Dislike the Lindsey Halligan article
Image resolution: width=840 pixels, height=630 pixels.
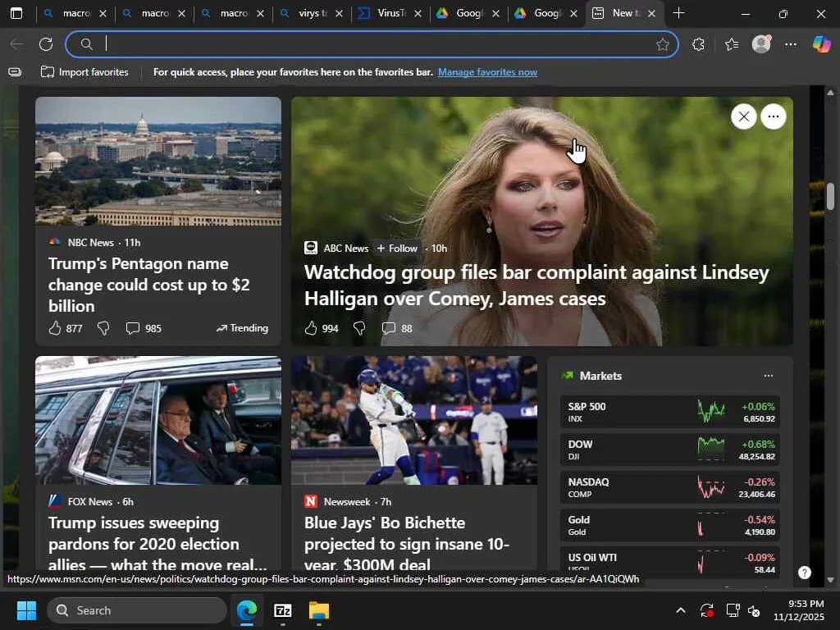click(359, 328)
